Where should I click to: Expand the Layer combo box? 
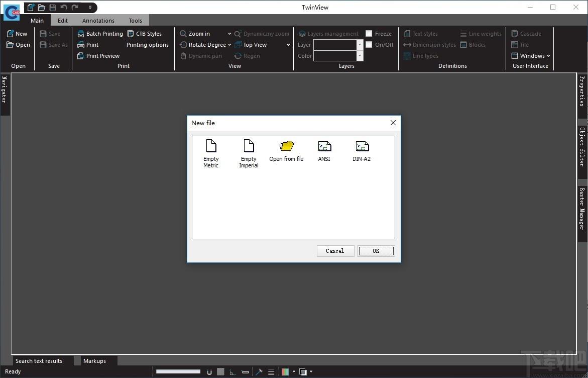click(360, 45)
